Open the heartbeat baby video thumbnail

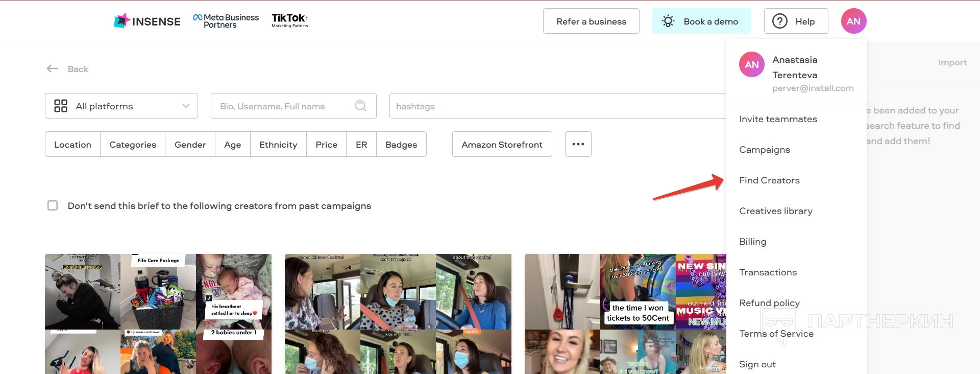click(x=234, y=292)
